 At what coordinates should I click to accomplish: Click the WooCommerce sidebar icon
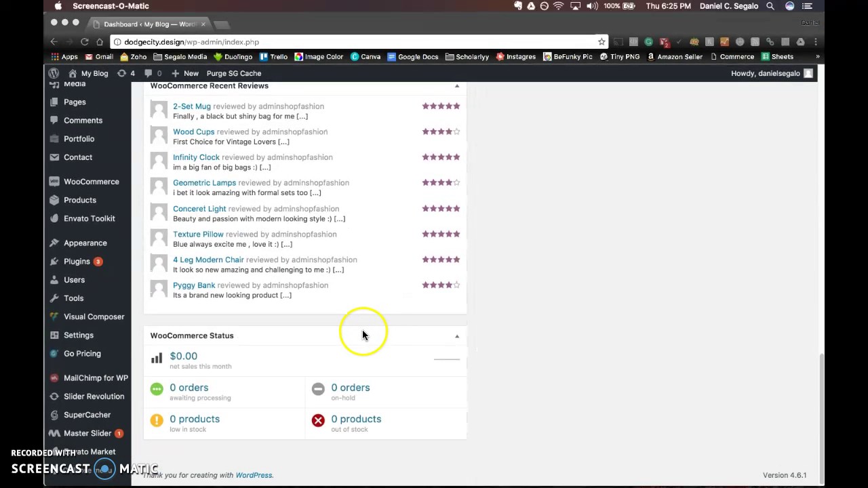point(54,182)
